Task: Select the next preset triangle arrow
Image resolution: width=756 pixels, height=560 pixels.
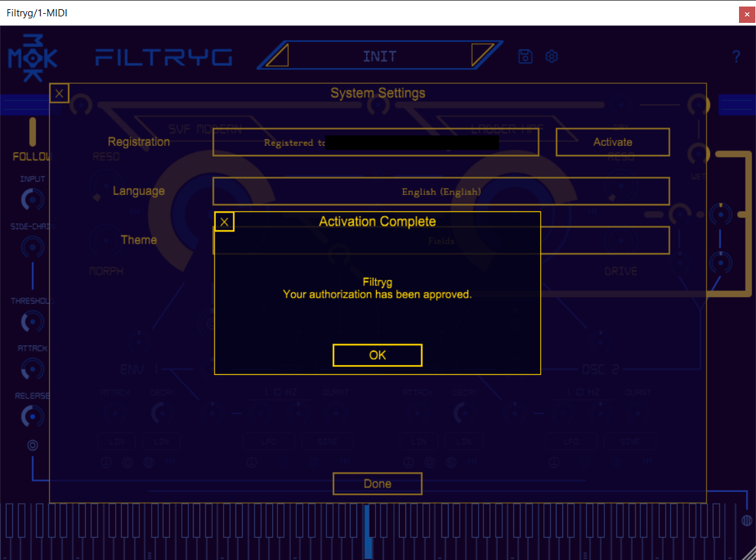Action: click(x=482, y=55)
